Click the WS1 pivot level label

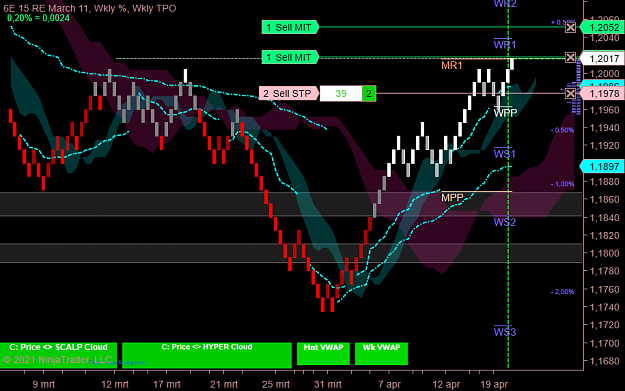click(x=505, y=153)
